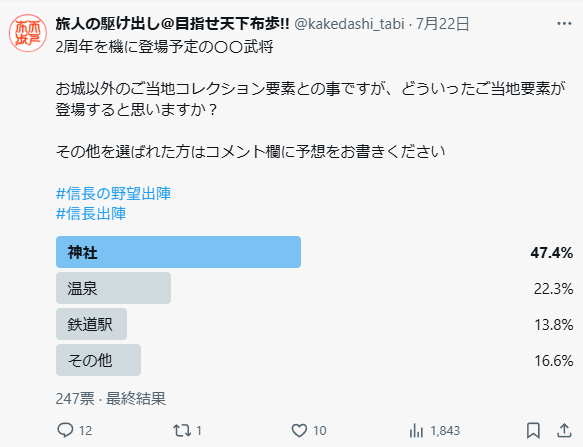View analytics bar chart icon
583x447 pixels.
tap(416, 431)
